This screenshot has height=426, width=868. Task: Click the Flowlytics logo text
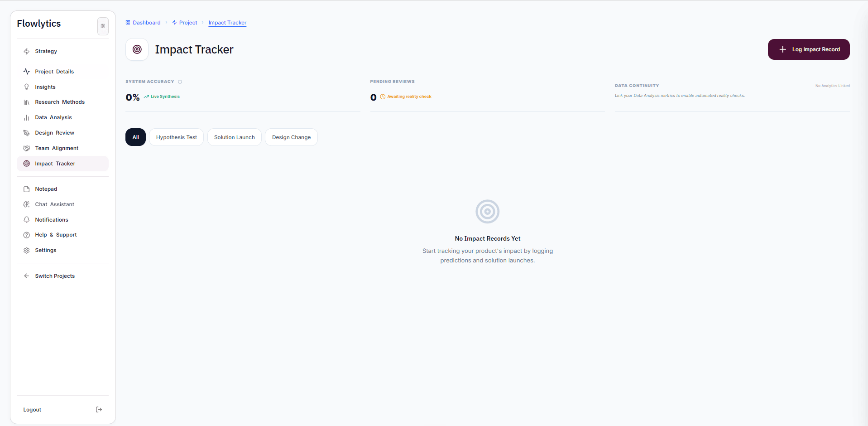click(39, 24)
